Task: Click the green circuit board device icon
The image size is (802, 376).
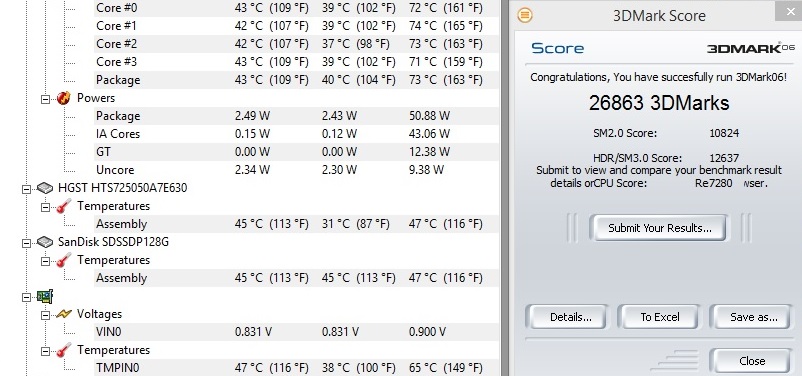Action: [x=44, y=296]
